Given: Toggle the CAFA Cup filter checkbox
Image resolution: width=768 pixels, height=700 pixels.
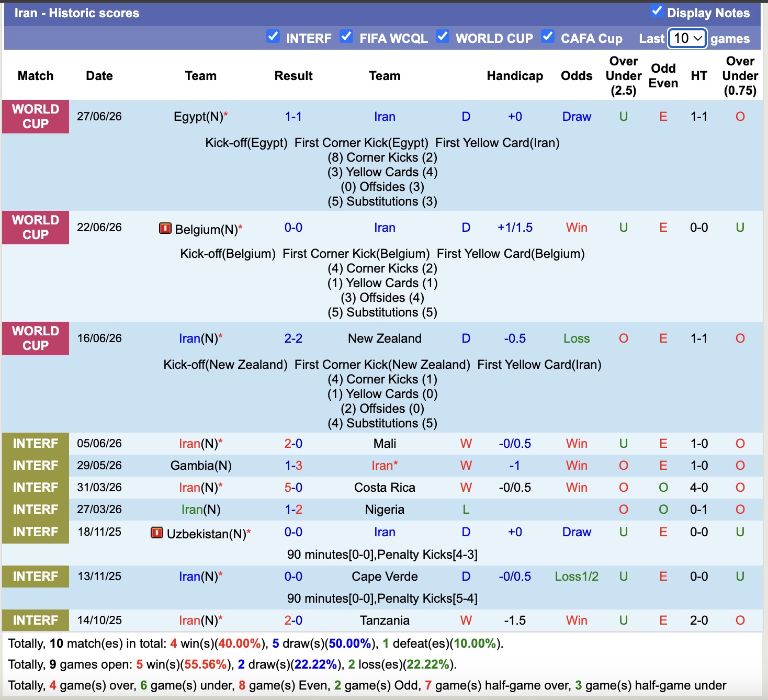Looking at the screenshot, I should pyautogui.click(x=547, y=36).
